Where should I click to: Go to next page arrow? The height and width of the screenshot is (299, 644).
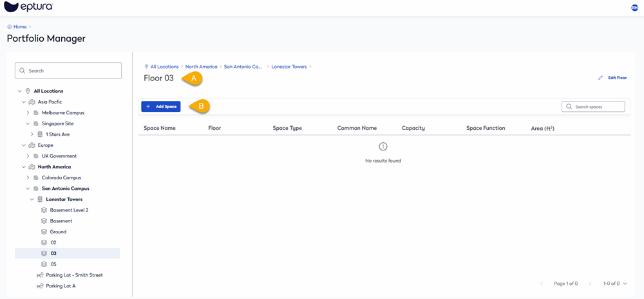click(590, 284)
